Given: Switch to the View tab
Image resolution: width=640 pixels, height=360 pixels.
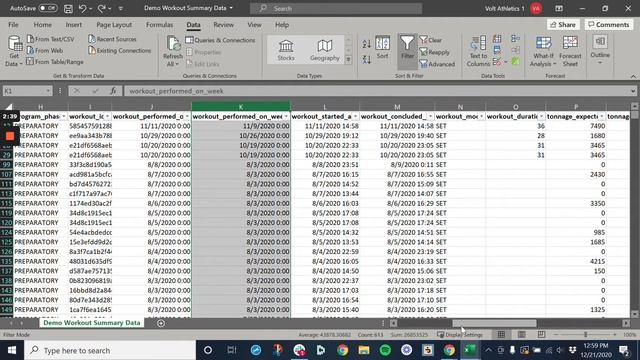Looking at the screenshot, I should (254, 25).
